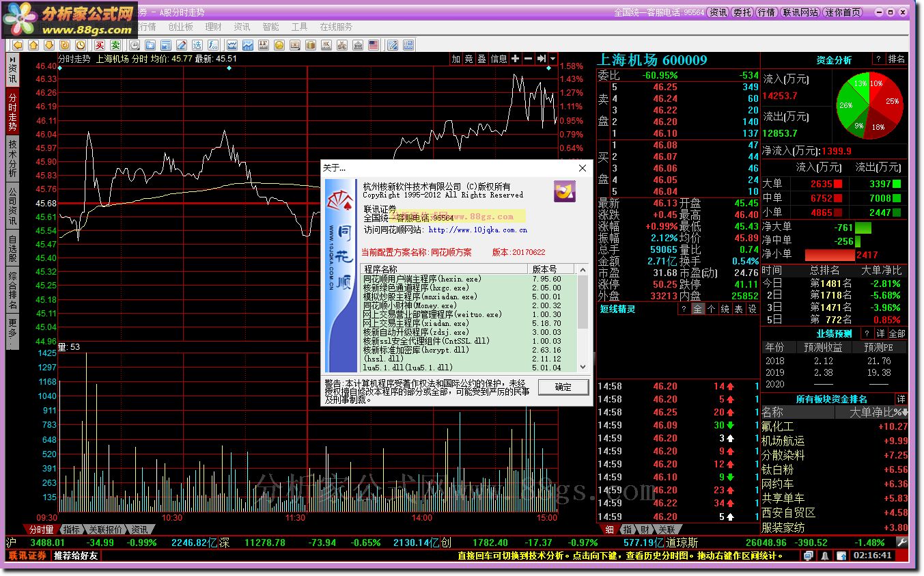Click the question mark beside 资金分析
The width and height of the screenshot is (924, 576).
pyautogui.click(x=878, y=59)
